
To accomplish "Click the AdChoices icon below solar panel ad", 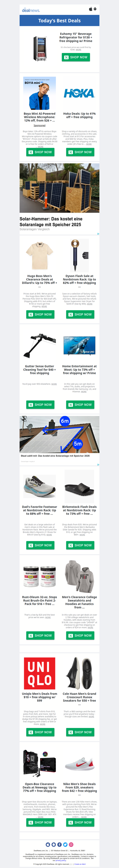I will (98, 234).
